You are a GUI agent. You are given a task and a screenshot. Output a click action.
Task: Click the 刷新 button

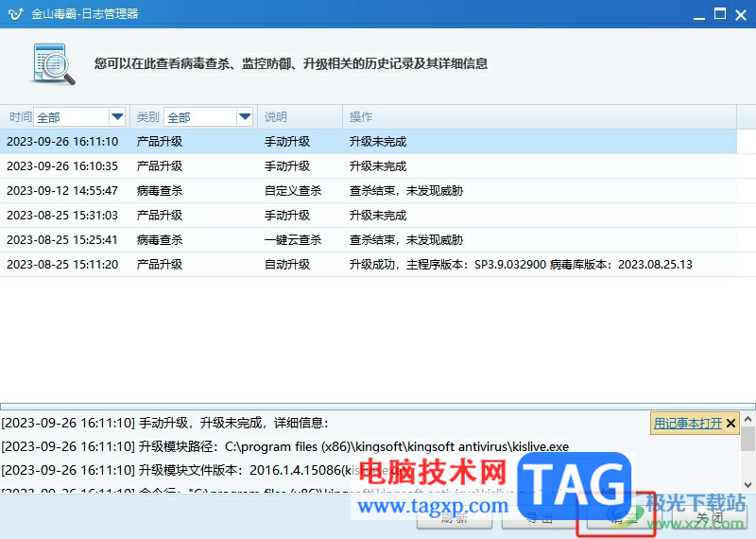tap(455, 518)
